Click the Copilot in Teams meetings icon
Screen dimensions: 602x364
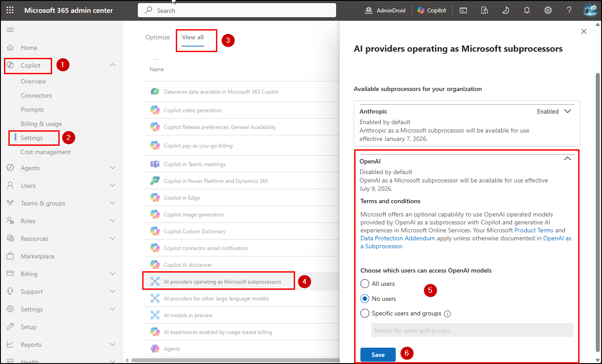click(x=155, y=164)
